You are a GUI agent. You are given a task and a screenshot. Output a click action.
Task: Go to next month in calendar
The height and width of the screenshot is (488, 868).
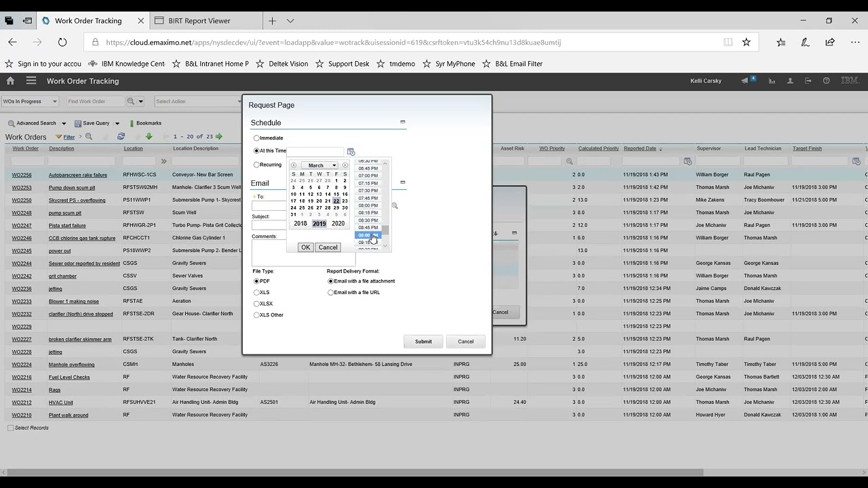[344, 165]
